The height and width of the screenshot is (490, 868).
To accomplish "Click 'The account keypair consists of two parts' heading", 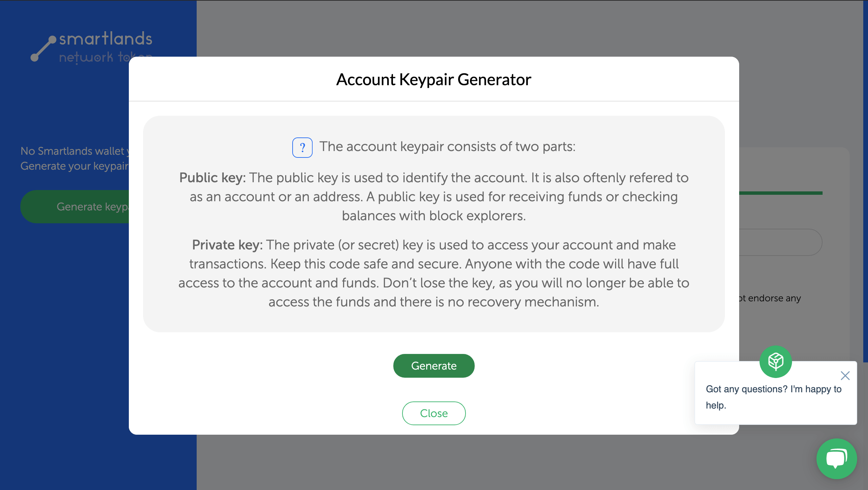I will [447, 147].
